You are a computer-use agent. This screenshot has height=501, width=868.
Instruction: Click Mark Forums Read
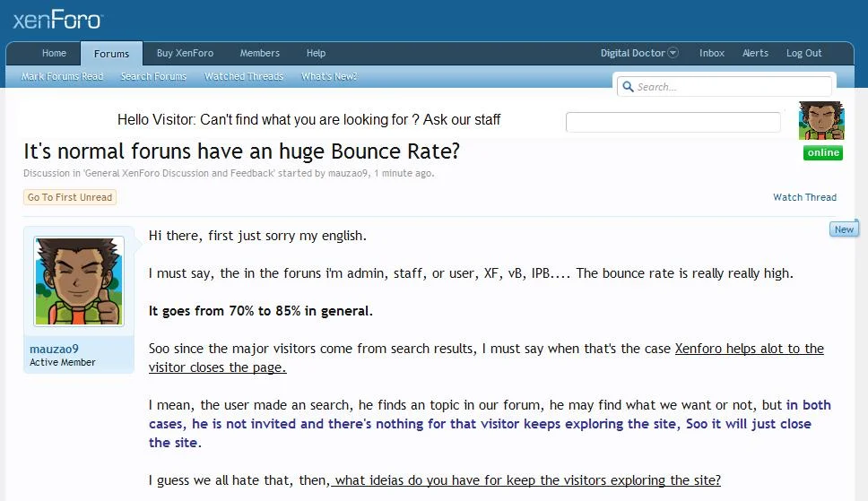tap(63, 76)
